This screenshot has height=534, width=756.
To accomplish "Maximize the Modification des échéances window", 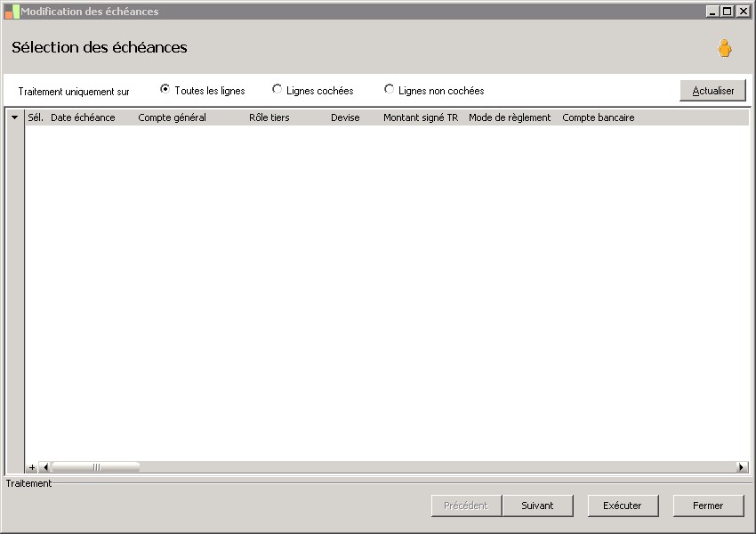I will click(728, 11).
